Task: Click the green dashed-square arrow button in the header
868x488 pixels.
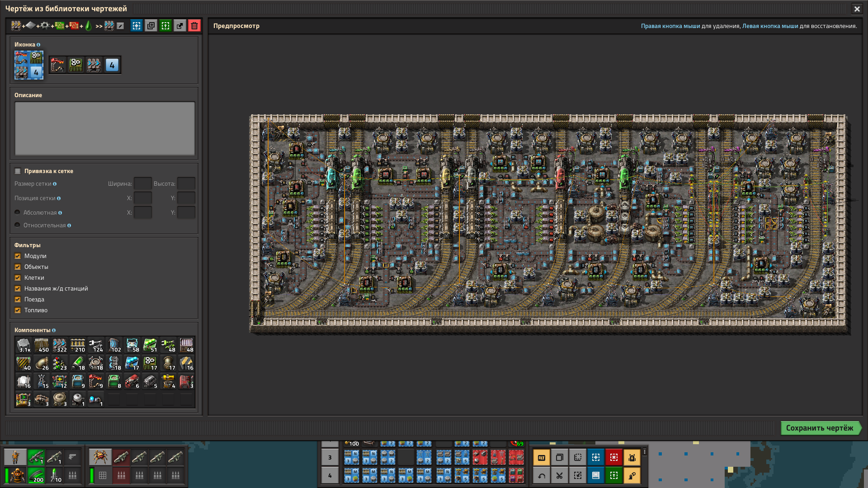Action: tap(165, 26)
